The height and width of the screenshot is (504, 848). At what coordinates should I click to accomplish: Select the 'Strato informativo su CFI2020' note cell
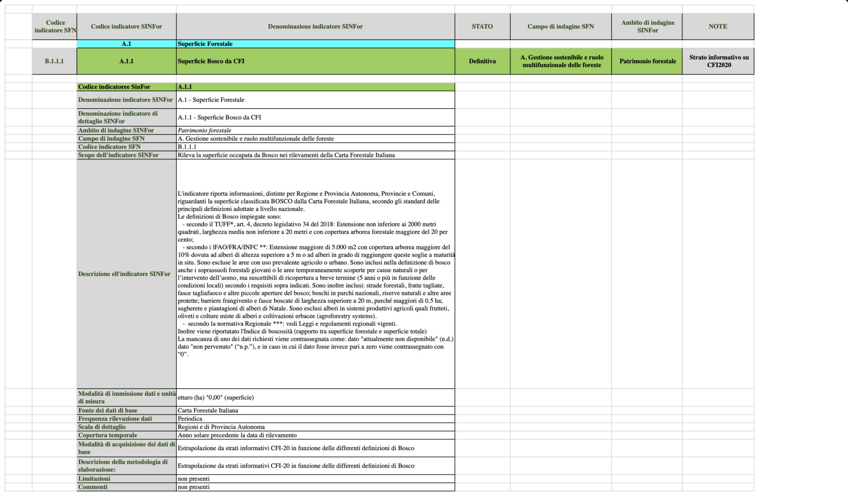719,61
